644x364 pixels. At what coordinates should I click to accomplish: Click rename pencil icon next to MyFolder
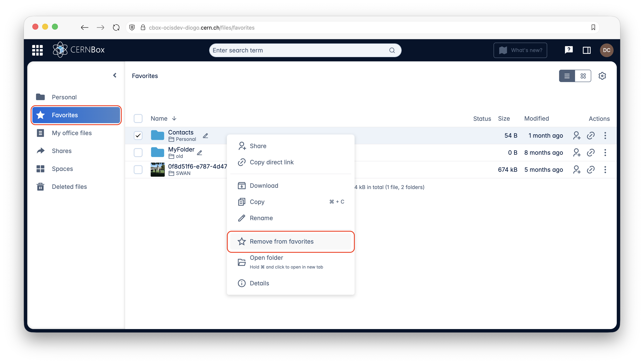click(199, 152)
